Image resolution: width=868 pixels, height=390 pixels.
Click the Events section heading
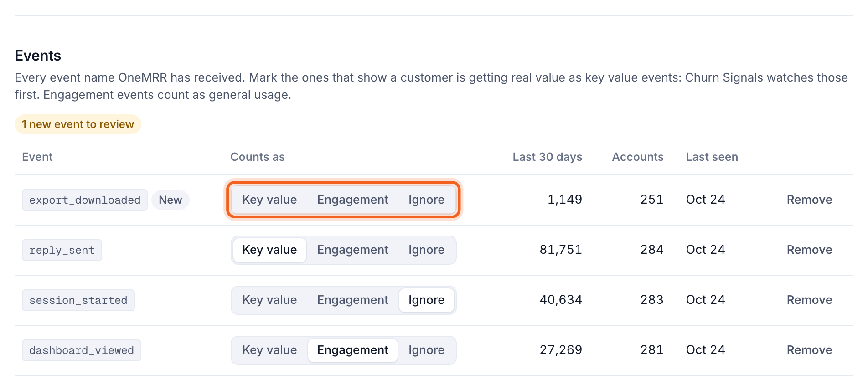pos(38,56)
